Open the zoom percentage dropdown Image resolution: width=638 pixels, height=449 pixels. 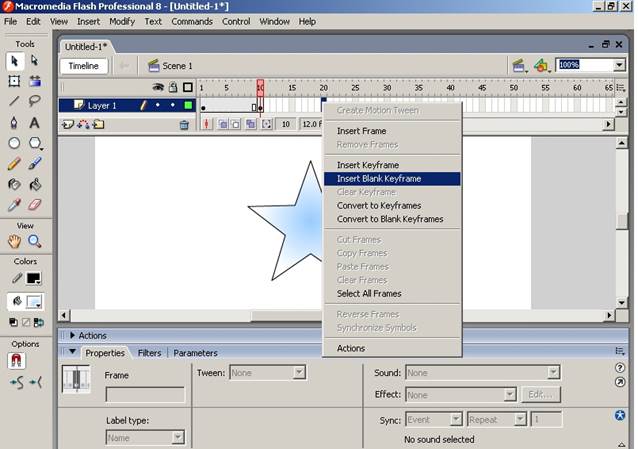tap(619, 65)
